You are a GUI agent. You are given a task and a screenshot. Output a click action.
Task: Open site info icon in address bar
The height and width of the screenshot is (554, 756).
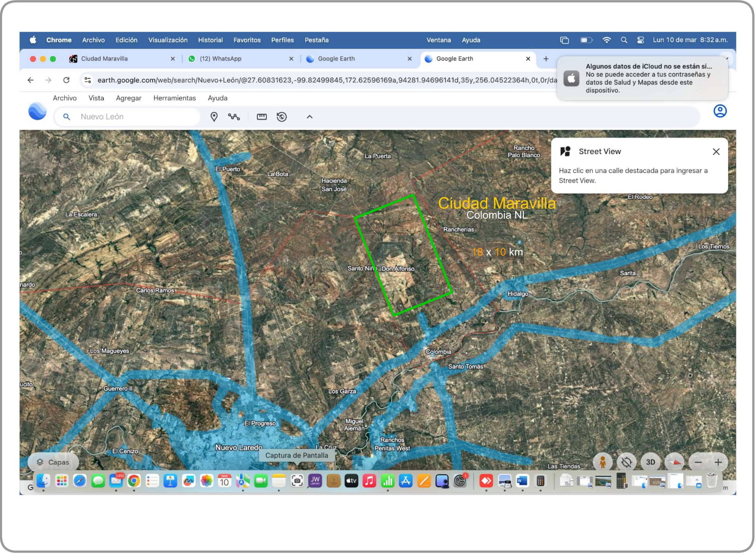pos(88,80)
